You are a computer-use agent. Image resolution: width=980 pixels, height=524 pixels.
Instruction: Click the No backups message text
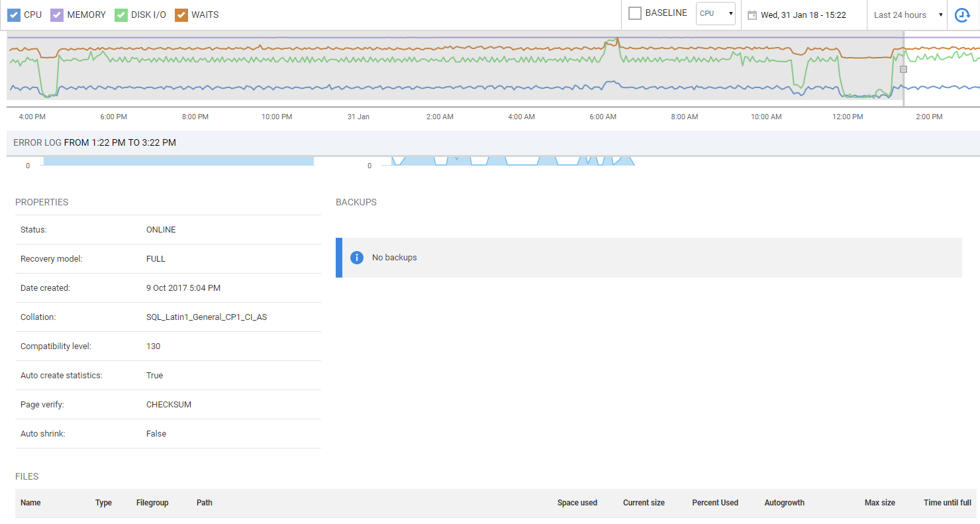tap(395, 258)
